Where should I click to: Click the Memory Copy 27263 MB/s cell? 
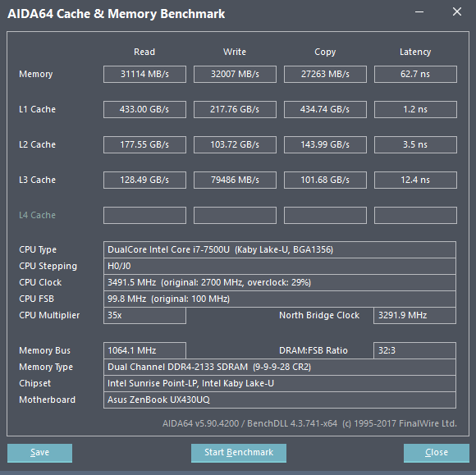pyautogui.click(x=325, y=74)
